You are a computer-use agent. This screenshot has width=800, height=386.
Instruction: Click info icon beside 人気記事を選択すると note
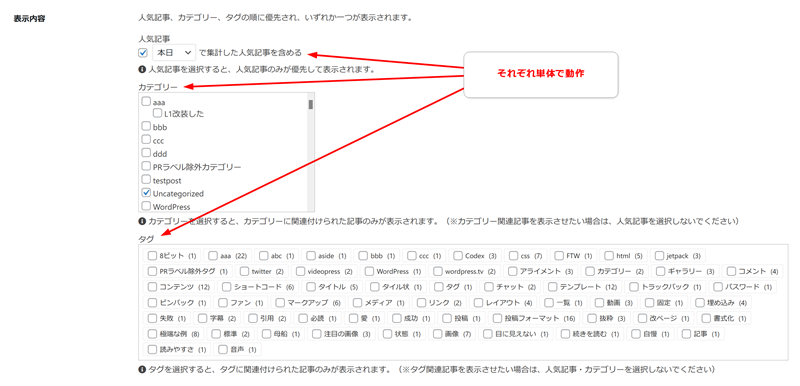click(142, 69)
